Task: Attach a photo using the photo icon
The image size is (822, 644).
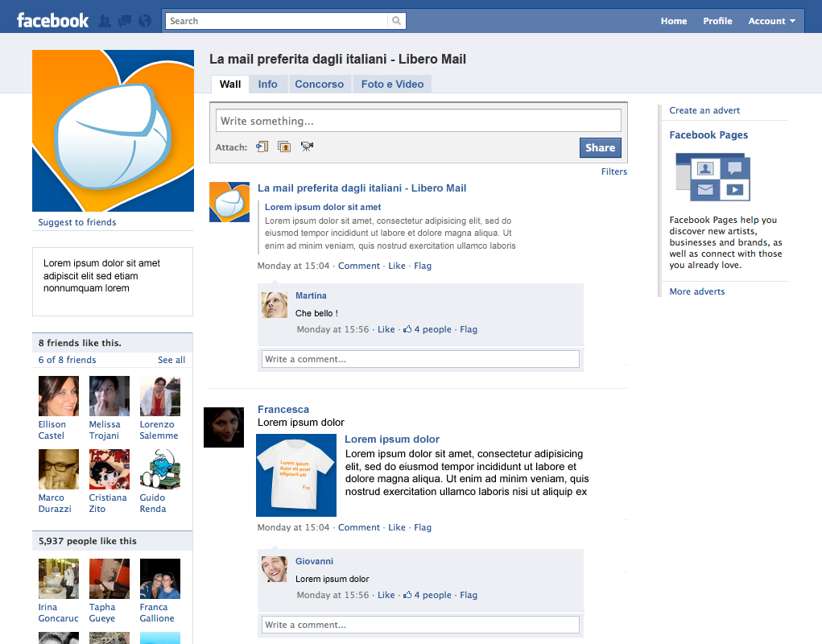Action: (284, 147)
